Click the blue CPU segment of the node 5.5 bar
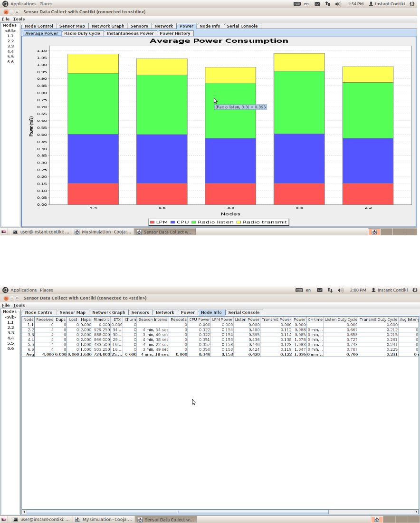 pos(299,158)
